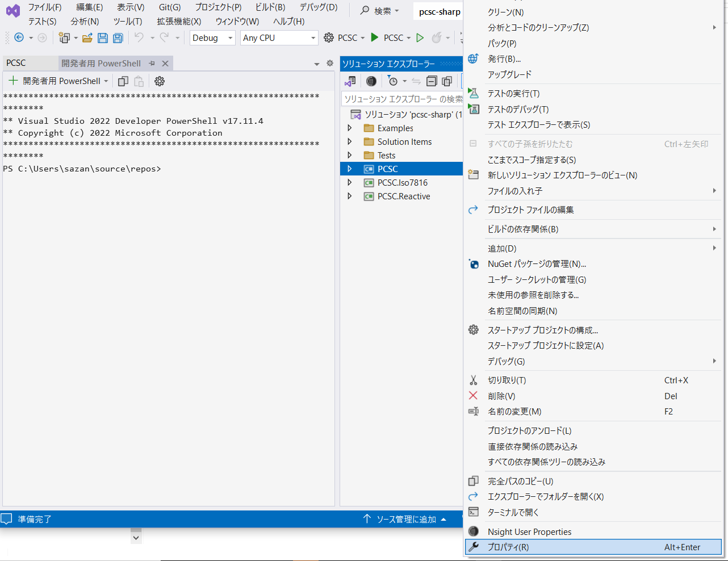Click Solution Explorer search input field
Image resolution: width=728 pixels, height=561 pixels.
point(403,99)
